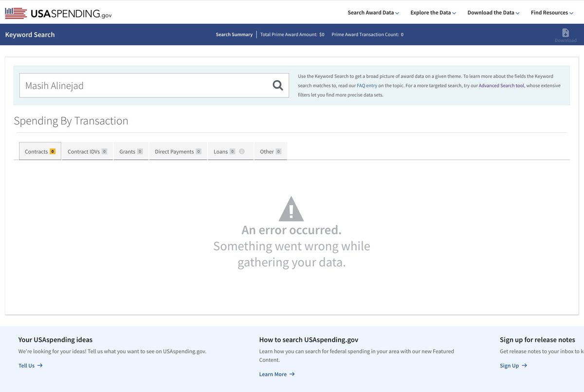Image resolution: width=584 pixels, height=392 pixels.
Task: Click the Loans tab info icon
Action: (242, 152)
